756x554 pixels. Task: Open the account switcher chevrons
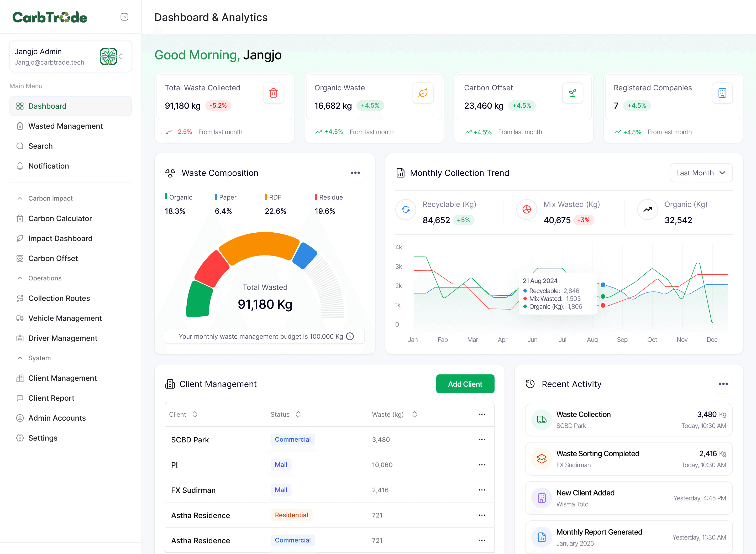[121, 56]
